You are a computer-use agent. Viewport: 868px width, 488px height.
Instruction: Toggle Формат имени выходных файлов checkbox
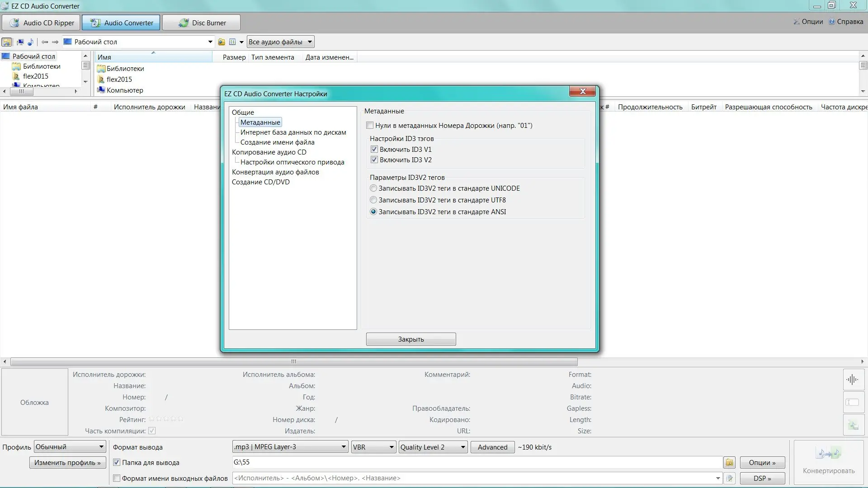(x=117, y=478)
